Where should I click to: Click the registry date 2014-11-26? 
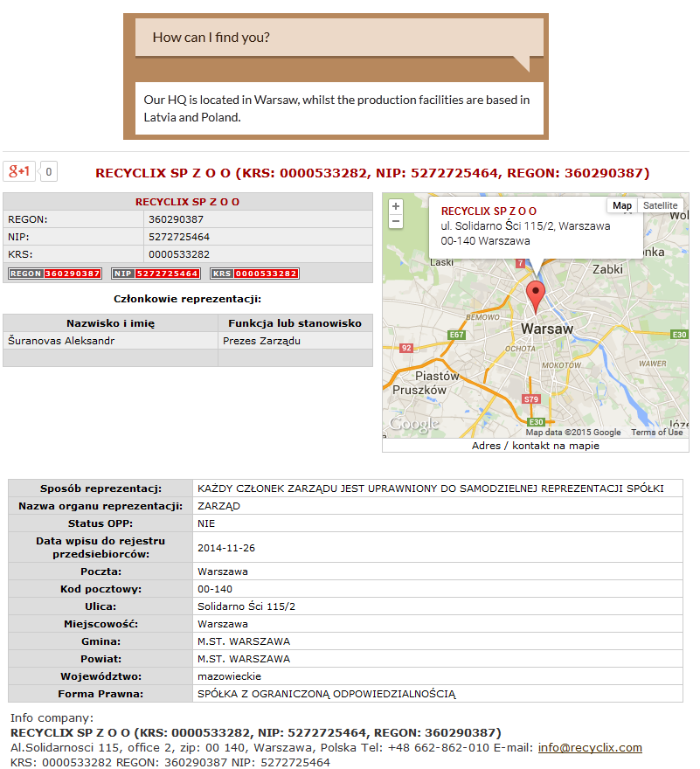pos(226,548)
